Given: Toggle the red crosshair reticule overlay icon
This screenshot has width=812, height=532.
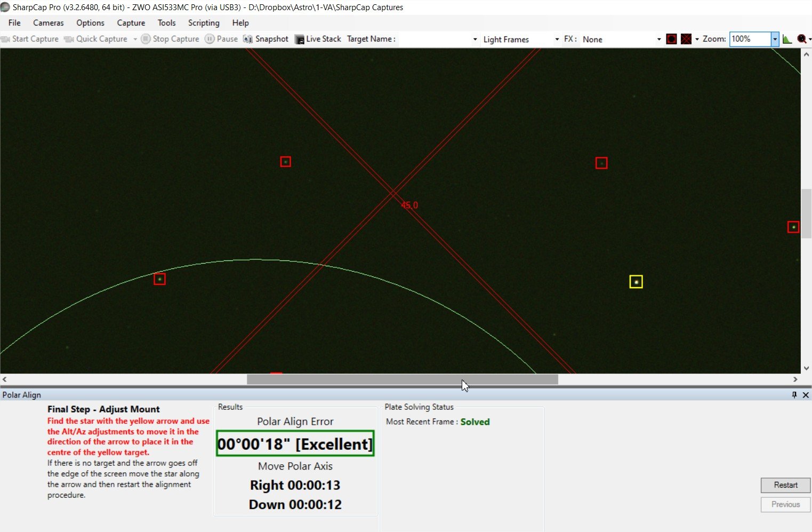Looking at the screenshot, I should (x=686, y=39).
